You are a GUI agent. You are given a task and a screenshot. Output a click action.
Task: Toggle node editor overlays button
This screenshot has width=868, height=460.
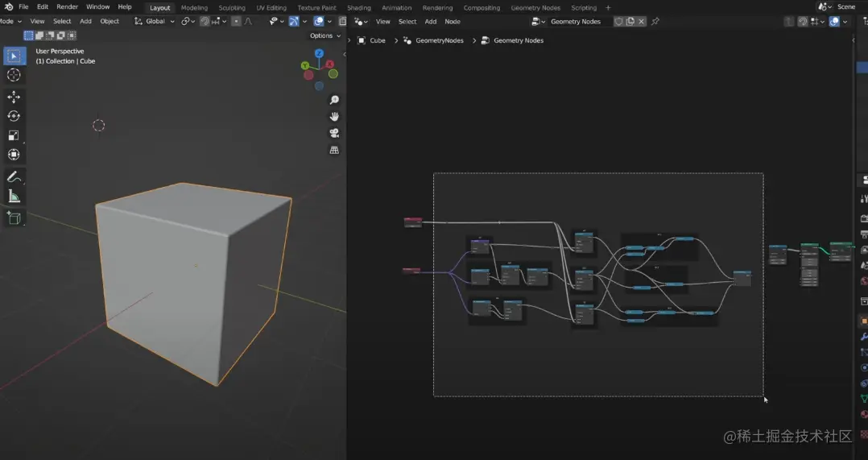click(834, 22)
